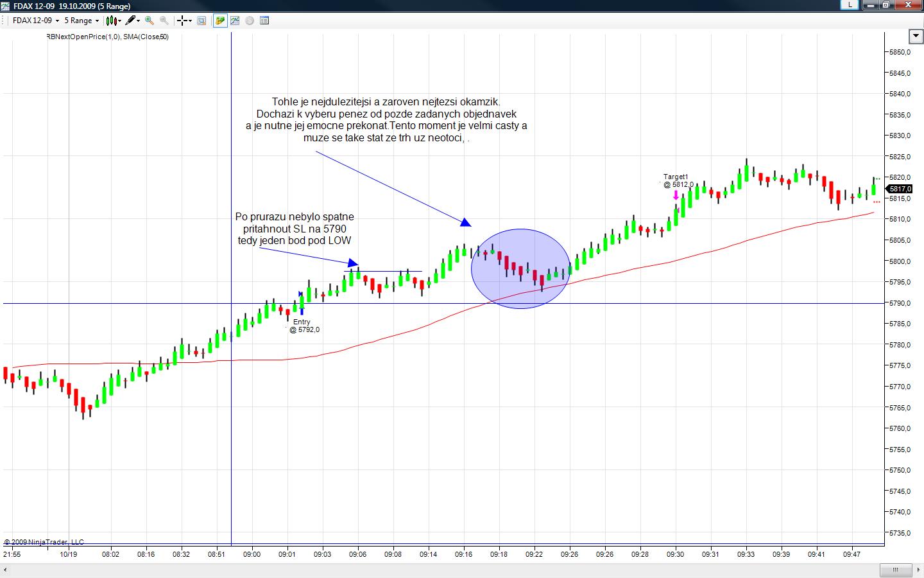Click the data box icon

(x=201, y=21)
